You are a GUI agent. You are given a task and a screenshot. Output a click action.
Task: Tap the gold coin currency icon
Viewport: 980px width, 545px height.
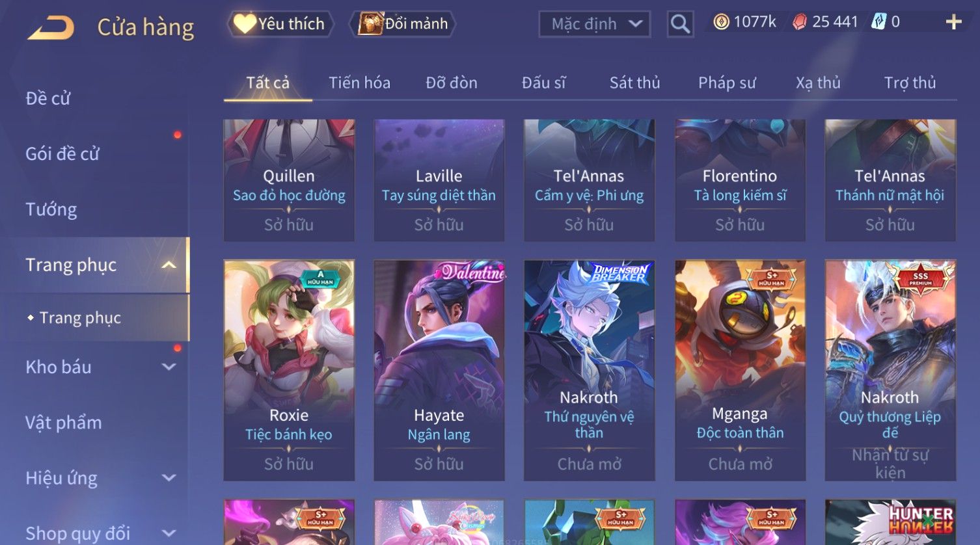(x=721, y=22)
